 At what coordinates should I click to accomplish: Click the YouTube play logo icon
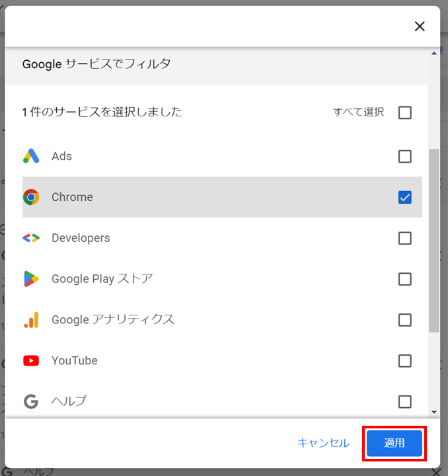click(x=31, y=361)
